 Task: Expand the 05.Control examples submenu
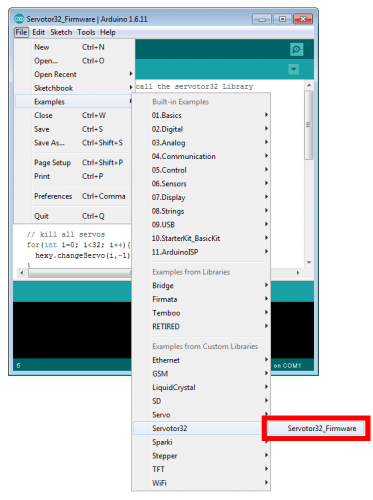click(201, 170)
